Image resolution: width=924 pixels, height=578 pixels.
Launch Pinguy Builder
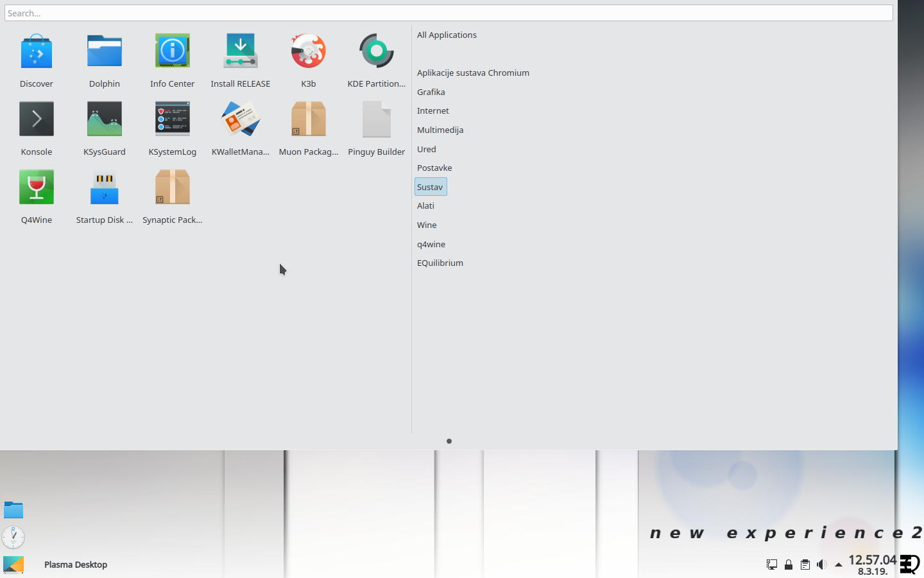(x=377, y=129)
